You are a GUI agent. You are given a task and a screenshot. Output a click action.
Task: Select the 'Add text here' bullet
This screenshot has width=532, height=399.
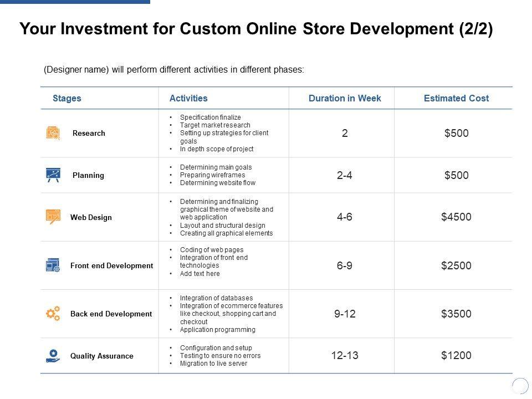pos(200,274)
